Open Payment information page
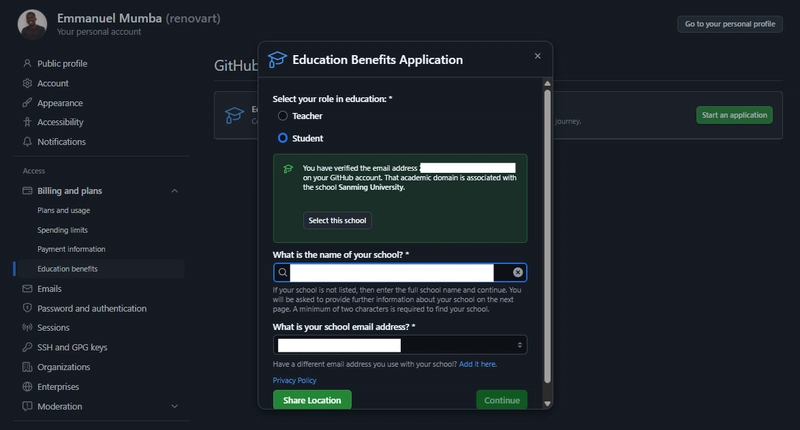This screenshot has width=800, height=430. 71,249
